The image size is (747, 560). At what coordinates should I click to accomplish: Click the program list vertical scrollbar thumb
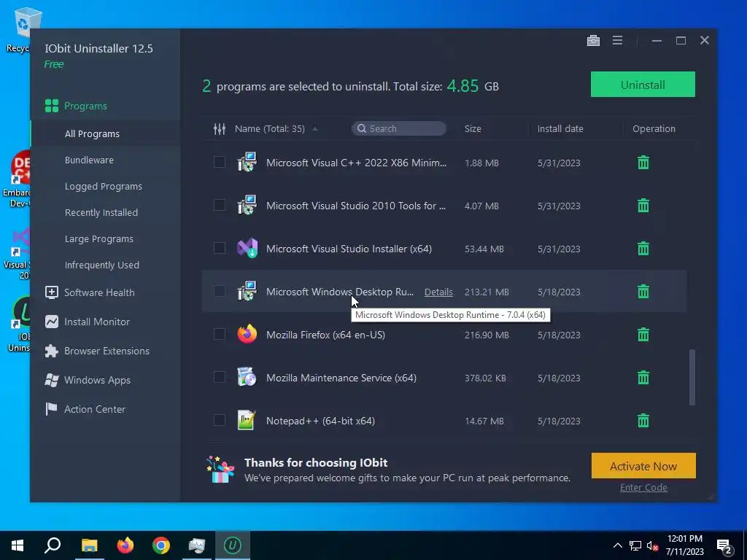(x=692, y=377)
